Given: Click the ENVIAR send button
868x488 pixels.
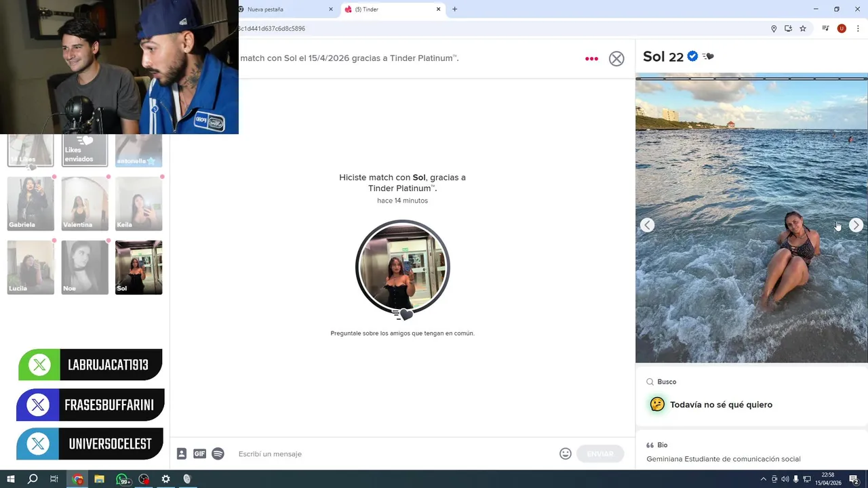Looking at the screenshot, I should click(x=600, y=453).
